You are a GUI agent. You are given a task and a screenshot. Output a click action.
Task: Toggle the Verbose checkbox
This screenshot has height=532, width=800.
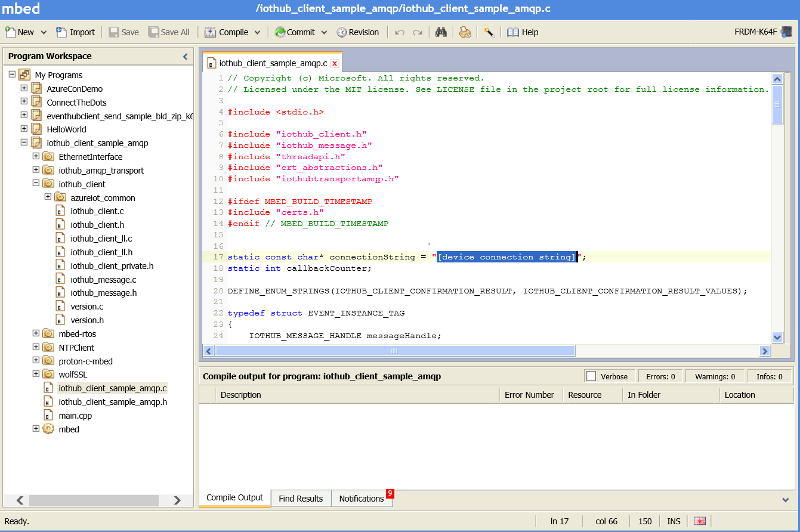pyautogui.click(x=591, y=376)
